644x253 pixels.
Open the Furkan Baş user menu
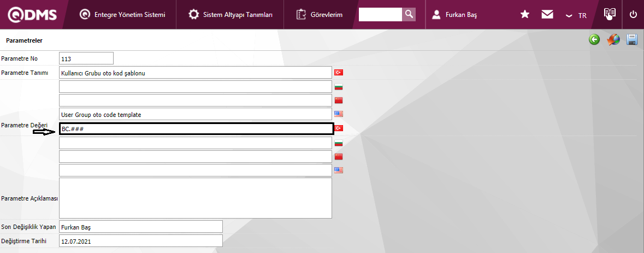pos(455,15)
